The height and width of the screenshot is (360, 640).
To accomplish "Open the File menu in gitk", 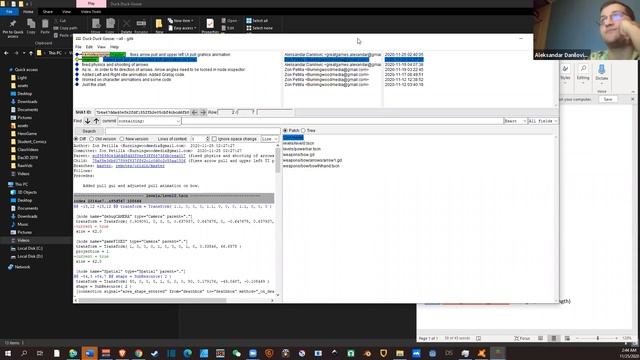I will tap(78, 47).
